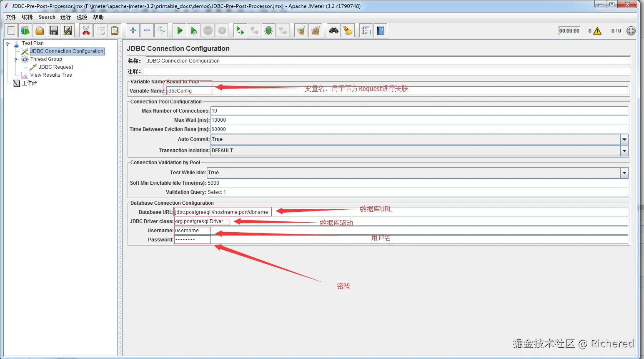Expand all with the plus icon
The width and height of the screenshot is (644, 359).
click(133, 30)
